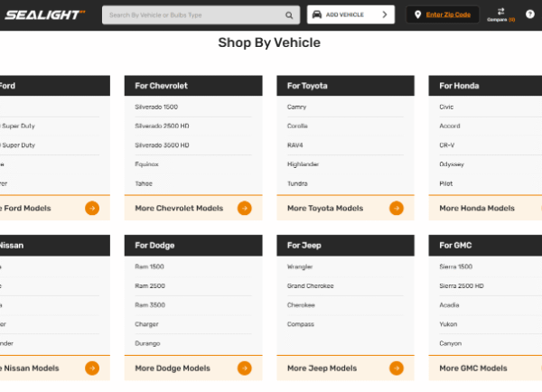
Task: Click the orange arrow for Toyota Models
Action: (x=397, y=208)
